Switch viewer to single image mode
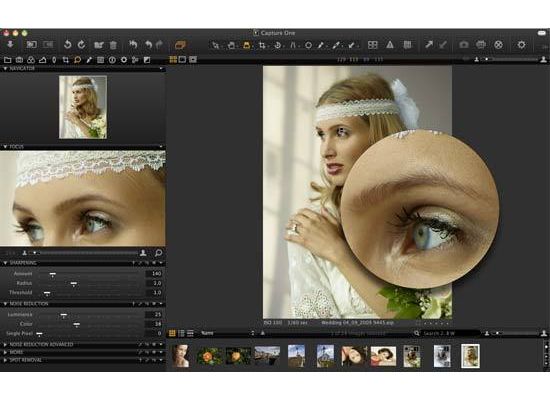 pyautogui.click(x=182, y=59)
